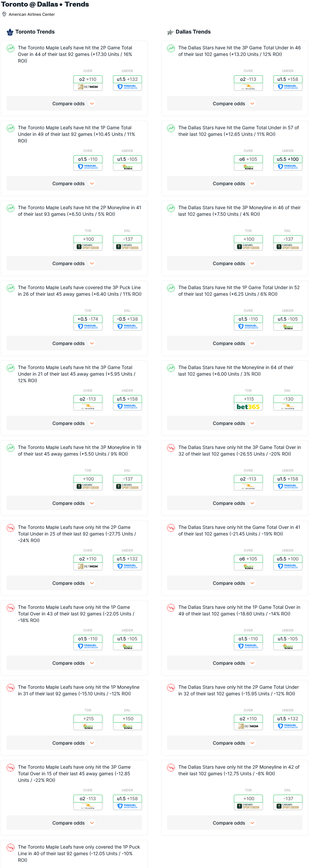The height and width of the screenshot is (868, 309).
Task: Click the American Airlines Center venue link
Action: pos(32,14)
